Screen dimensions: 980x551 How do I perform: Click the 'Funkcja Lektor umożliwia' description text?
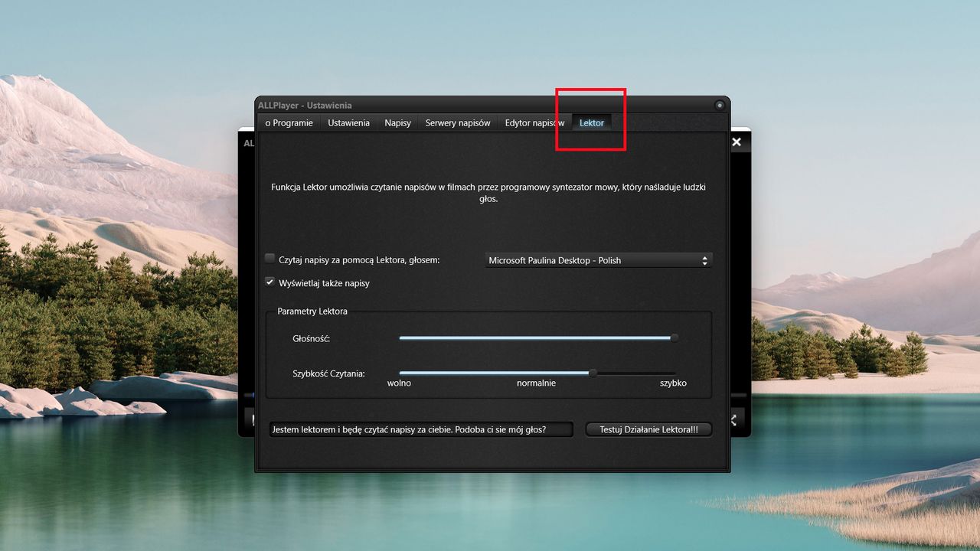(488, 193)
